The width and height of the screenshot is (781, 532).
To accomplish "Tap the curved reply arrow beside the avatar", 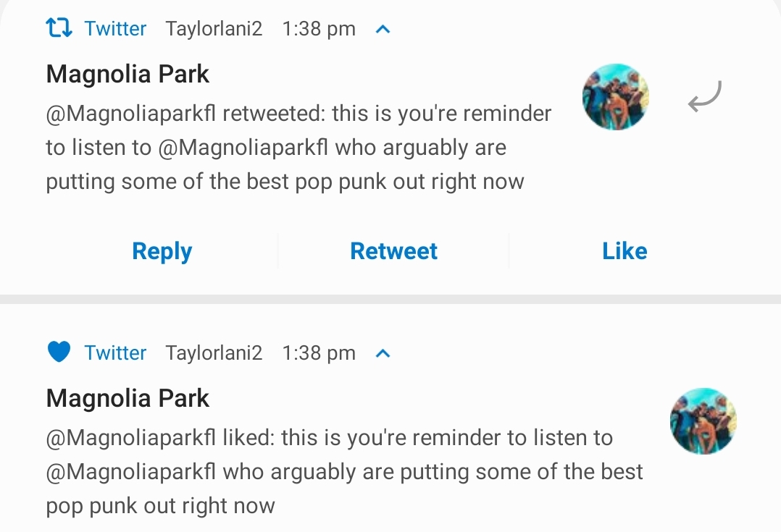I will (x=704, y=96).
